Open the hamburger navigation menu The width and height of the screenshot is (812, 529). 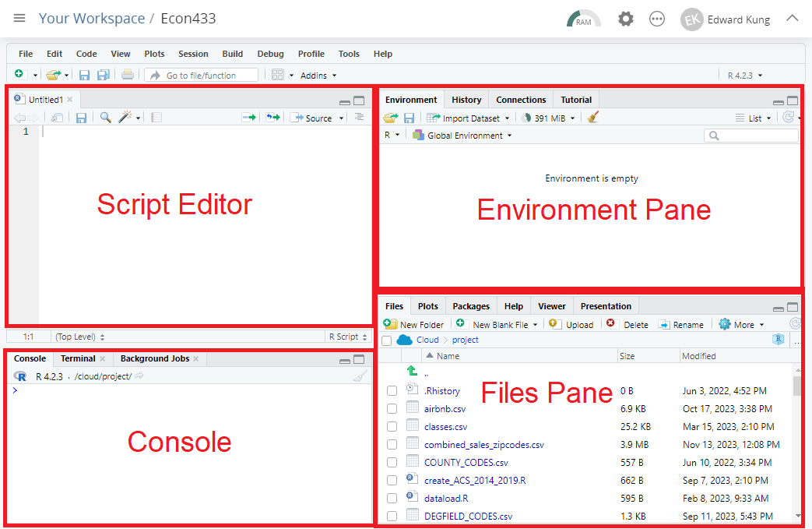[x=19, y=18]
